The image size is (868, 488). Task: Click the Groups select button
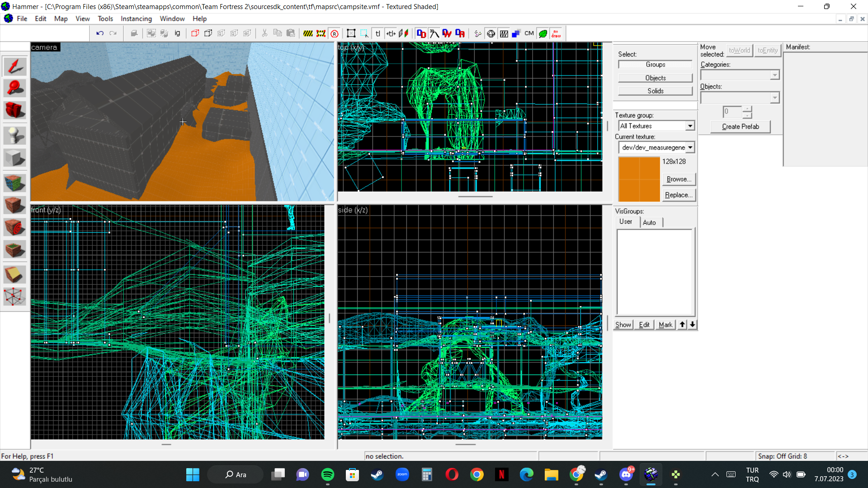click(x=655, y=65)
